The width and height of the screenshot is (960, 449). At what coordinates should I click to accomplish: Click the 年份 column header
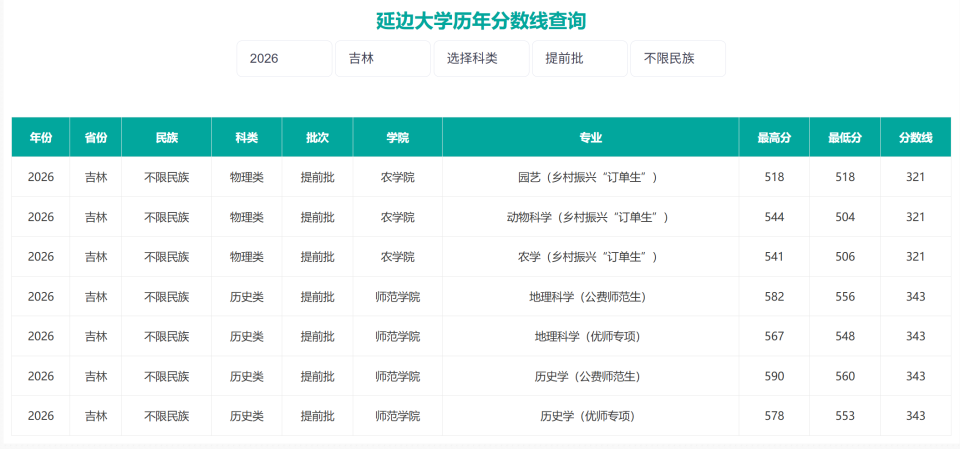[x=40, y=137]
